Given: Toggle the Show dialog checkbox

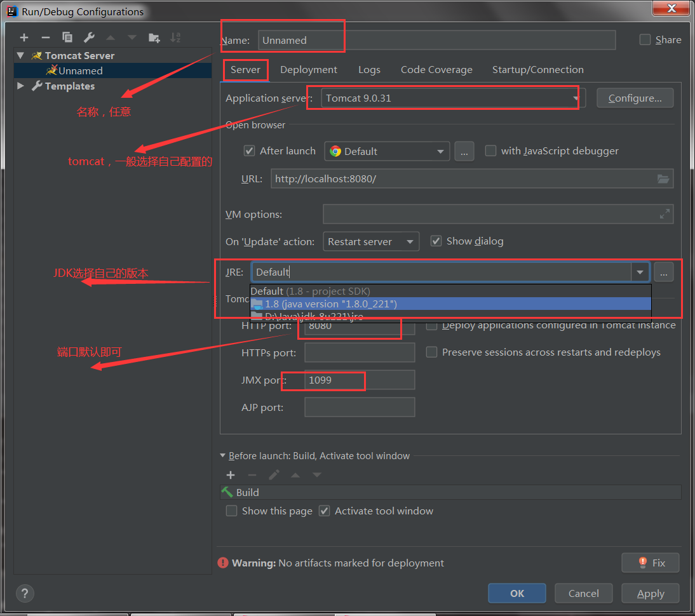Looking at the screenshot, I should 436,241.
